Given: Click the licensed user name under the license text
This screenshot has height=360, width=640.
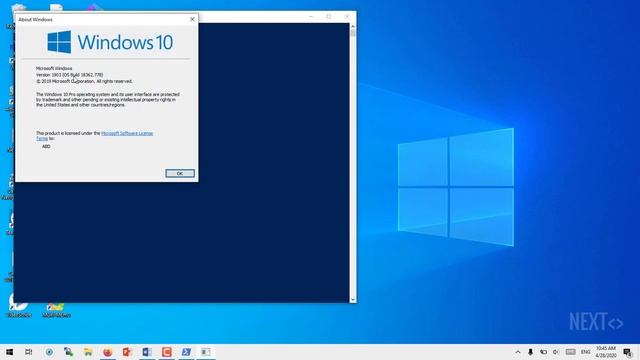Looking at the screenshot, I should (46, 146).
